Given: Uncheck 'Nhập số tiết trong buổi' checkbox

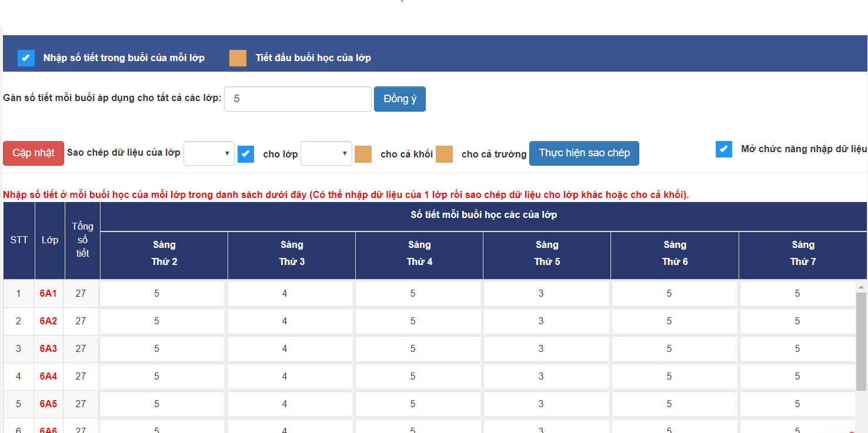Looking at the screenshot, I should click(x=26, y=58).
